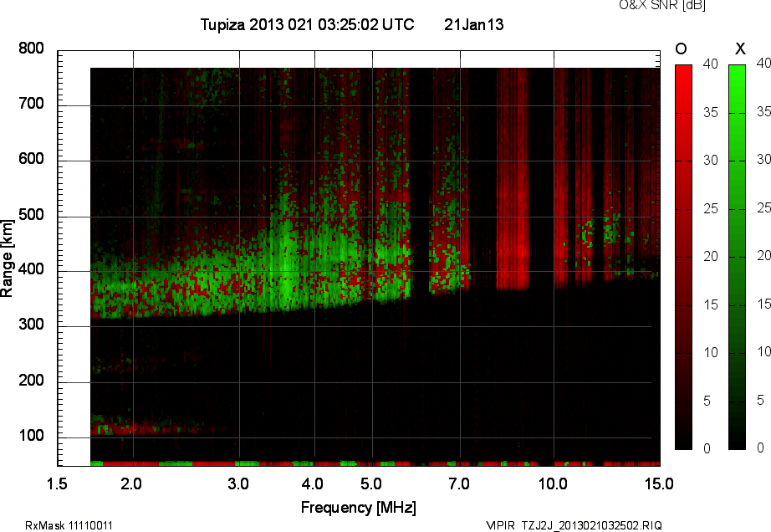The image size is (771, 532).
Task: Click the 5 dB tick on the O color bar
Action: (x=707, y=402)
